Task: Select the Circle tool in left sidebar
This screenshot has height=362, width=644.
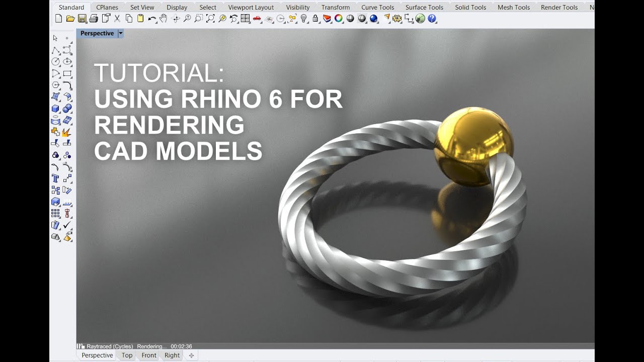Action: (x=55, y=62)
